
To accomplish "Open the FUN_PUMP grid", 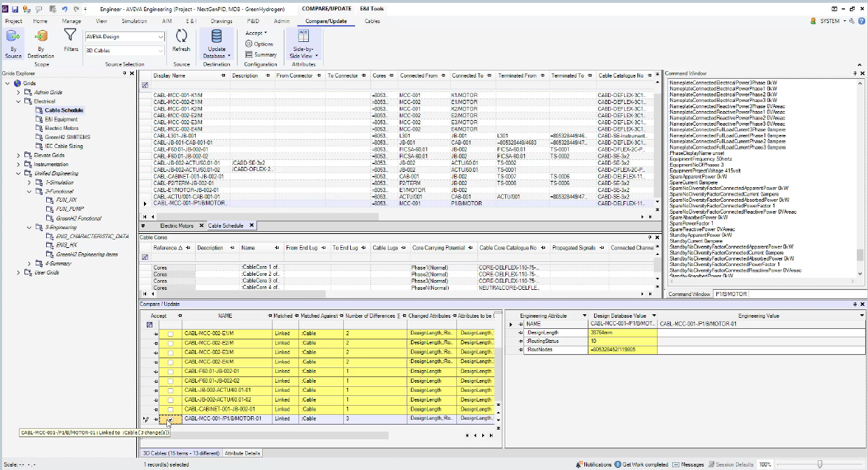I will (71, 209).
